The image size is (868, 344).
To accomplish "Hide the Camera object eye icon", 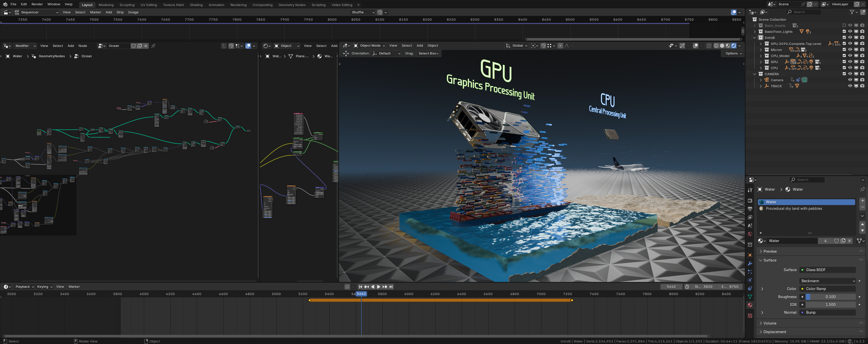I will pyautogui.click(x=850, y=80).
